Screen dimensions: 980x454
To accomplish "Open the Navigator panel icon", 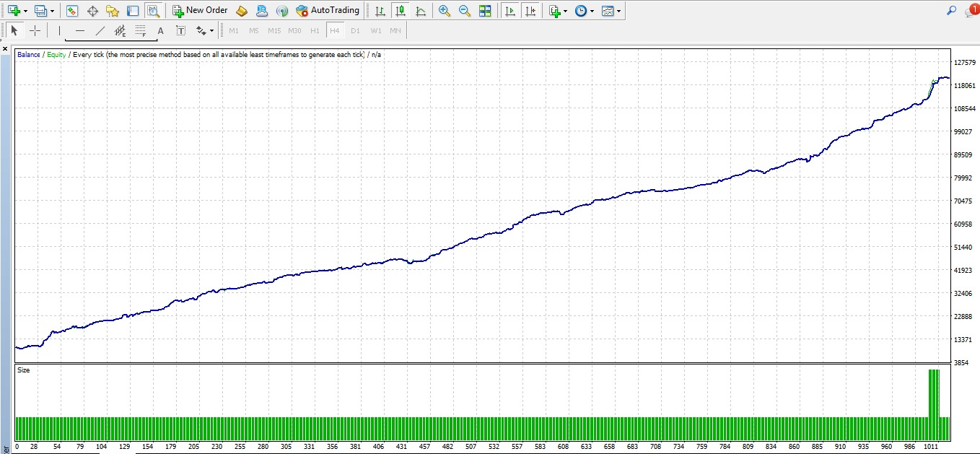I will click(113, 11).
